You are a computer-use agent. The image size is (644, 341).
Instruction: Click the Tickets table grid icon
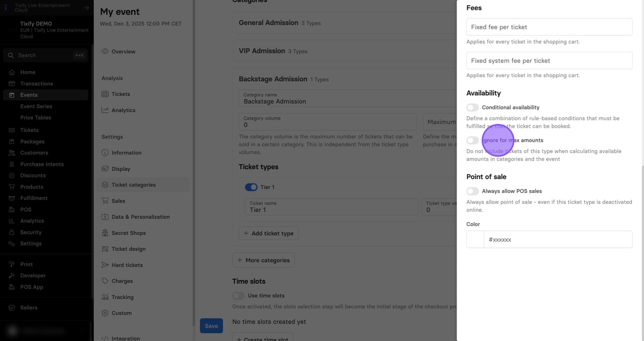[105, 94]
